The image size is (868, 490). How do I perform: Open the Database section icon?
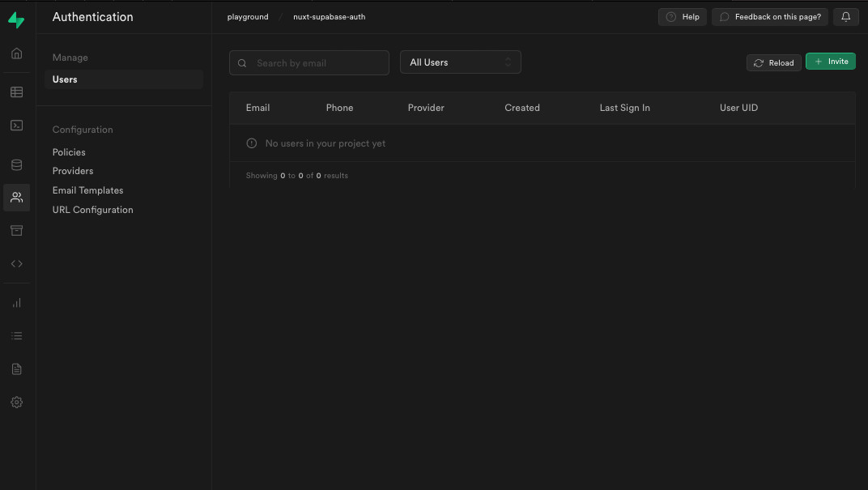point(16,164)
